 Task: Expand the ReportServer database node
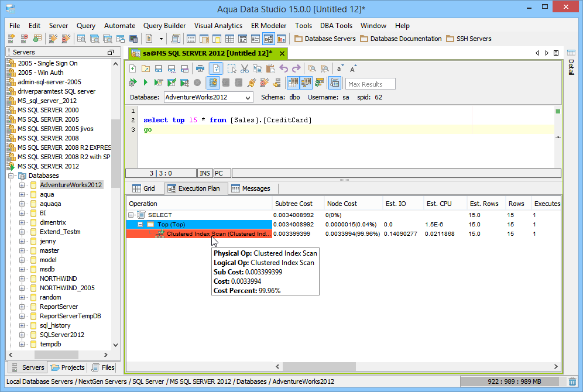pos(22,307)
